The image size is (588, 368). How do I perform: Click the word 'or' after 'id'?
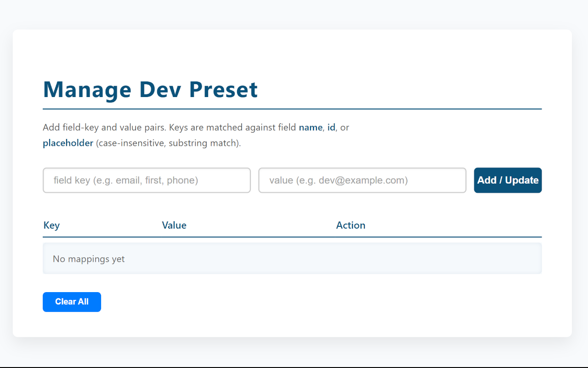345,127
